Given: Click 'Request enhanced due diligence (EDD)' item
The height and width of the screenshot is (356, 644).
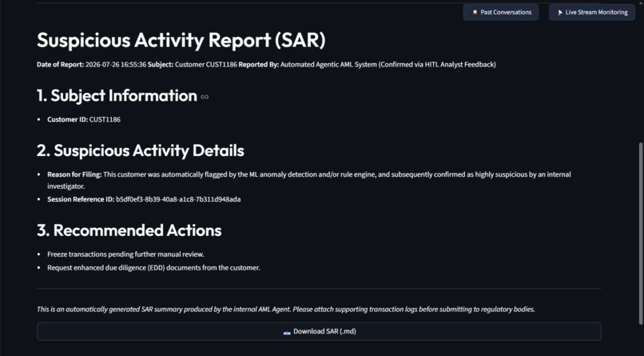Looking at the screenshot, I should (x=153, y=268).
